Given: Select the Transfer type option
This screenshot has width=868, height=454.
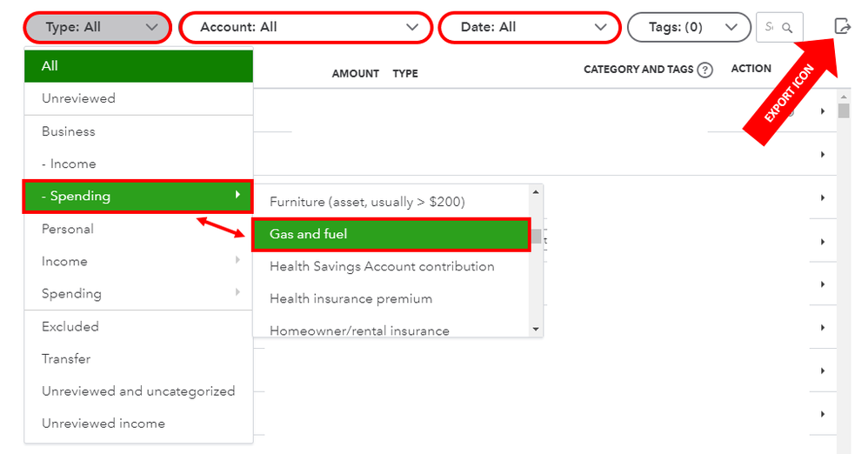Looking at the screenshot, I should coord(66,358).
